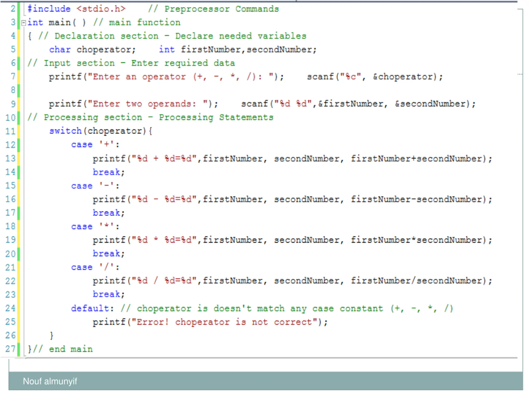532x399 pixels.
Task: Click 'break;' on line 23
Action: click(109, 294)
